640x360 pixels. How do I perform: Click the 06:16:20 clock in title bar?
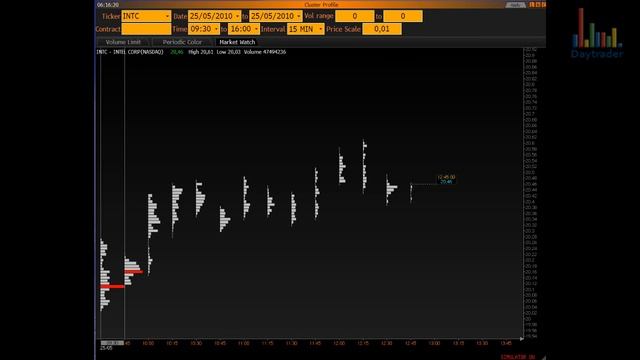(x=108, y=5)
